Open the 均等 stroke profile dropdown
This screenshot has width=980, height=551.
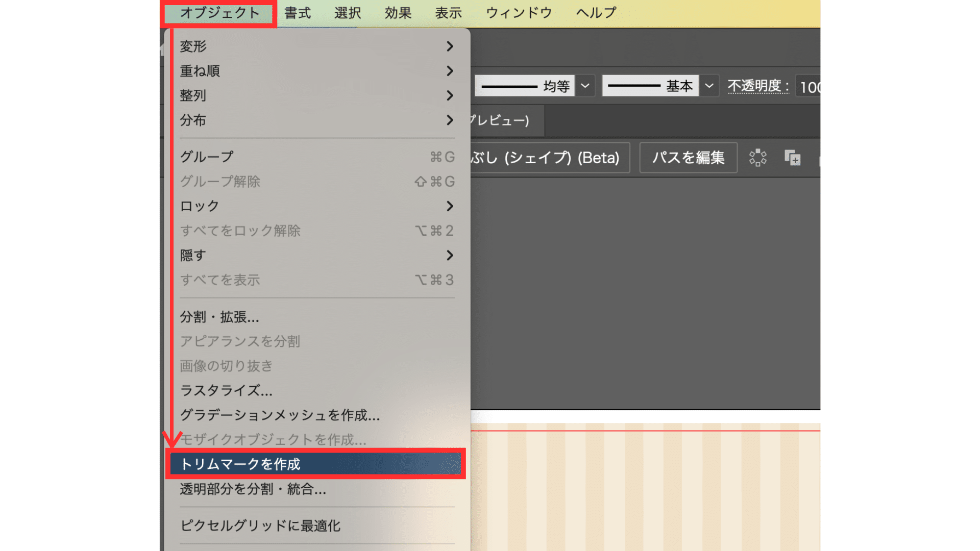[x=585, y=86]
